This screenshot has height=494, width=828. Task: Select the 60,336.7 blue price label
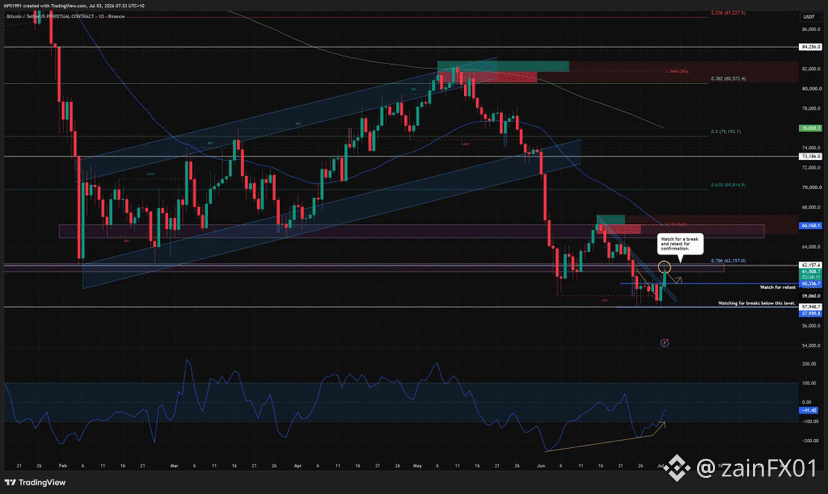click(811, 284)
